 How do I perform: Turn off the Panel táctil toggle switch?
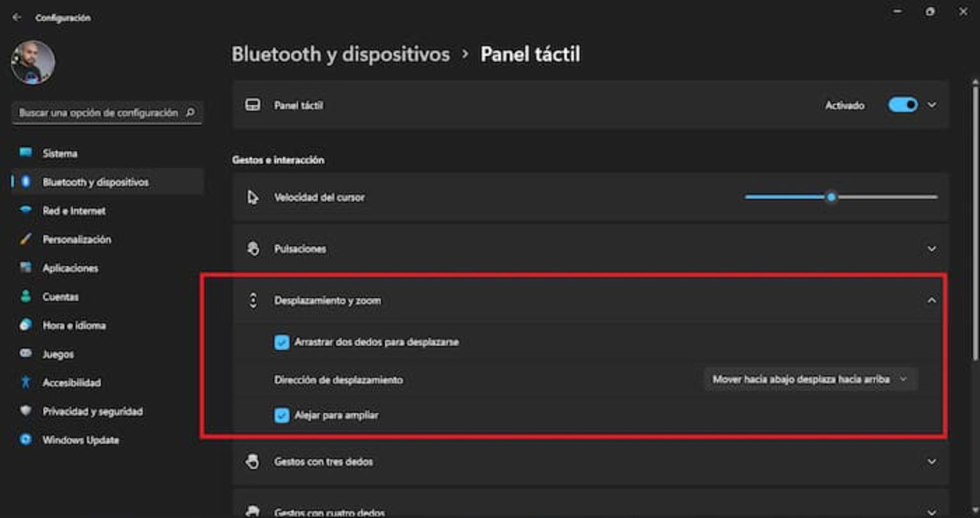[x=903, y=105]
